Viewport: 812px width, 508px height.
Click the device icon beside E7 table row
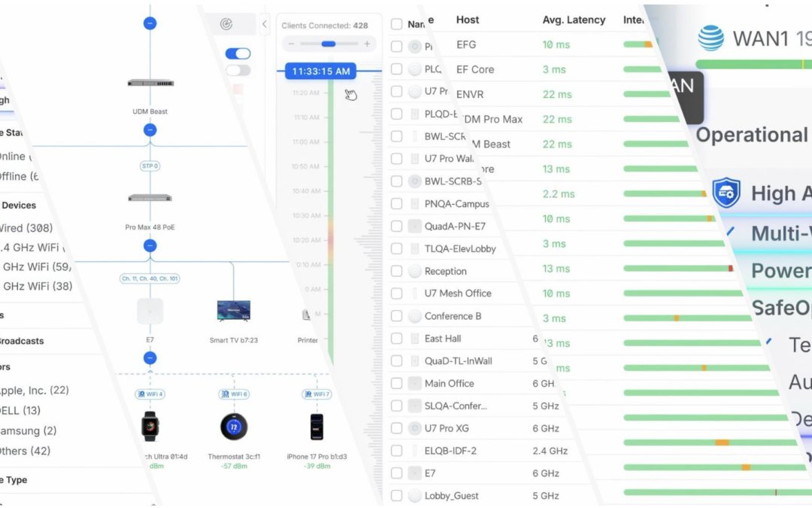[x=414, y=473]
